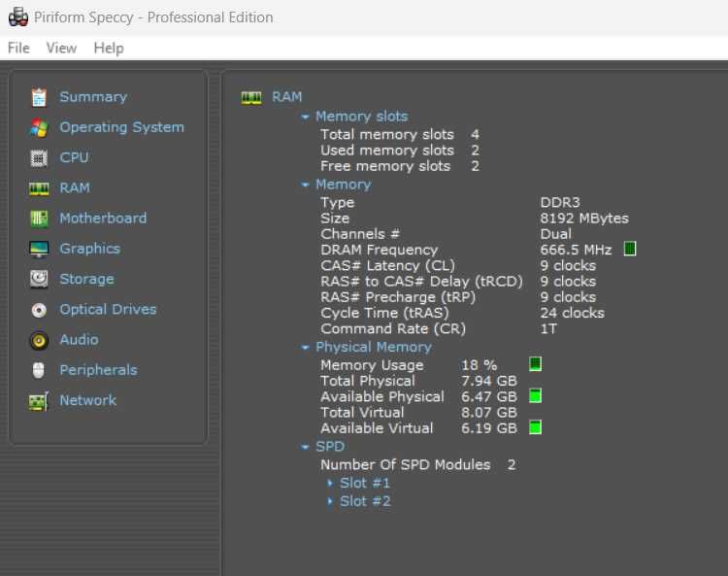Click the Peripherals mouse icon
Image resolution: width=728 pixels, height=576 pixels.
tap(39, 370)
